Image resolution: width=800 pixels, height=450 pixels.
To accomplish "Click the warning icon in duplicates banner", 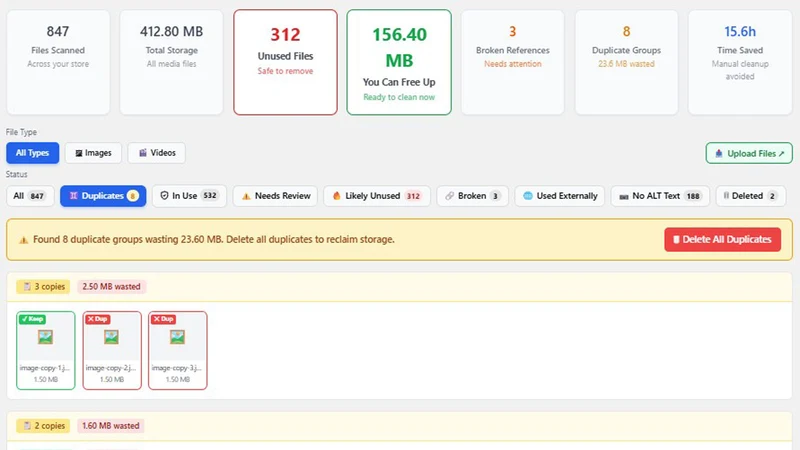I will 23,240.
